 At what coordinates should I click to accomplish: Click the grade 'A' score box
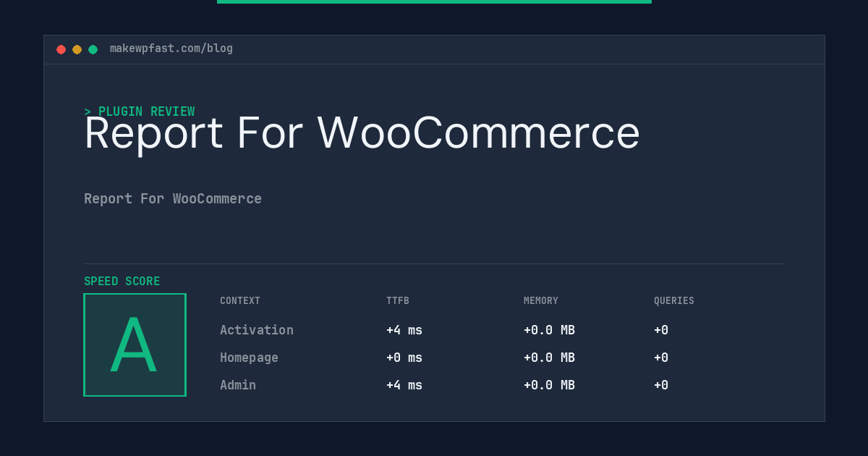click(x=135, y=345)
